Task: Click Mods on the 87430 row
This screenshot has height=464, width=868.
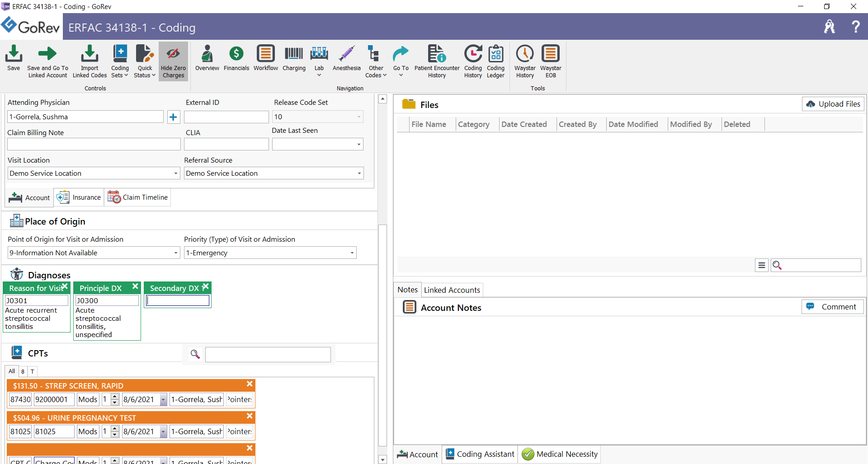Action: [88, 399]
